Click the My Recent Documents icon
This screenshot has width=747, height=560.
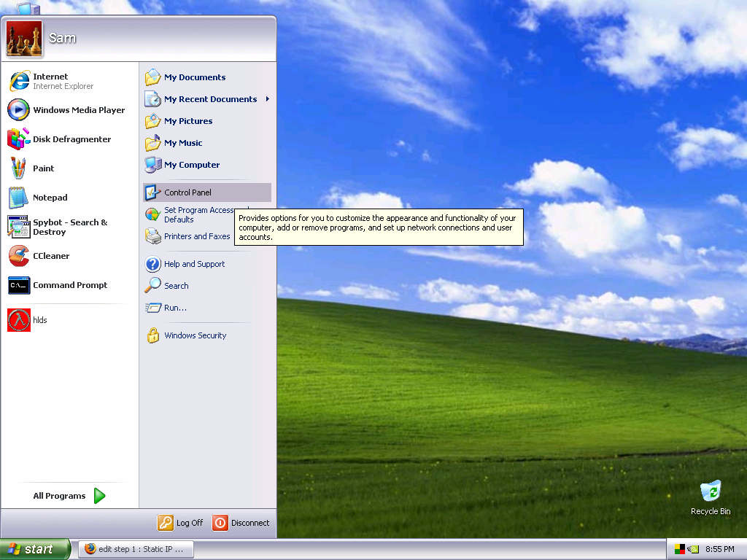tap(153, 99)
